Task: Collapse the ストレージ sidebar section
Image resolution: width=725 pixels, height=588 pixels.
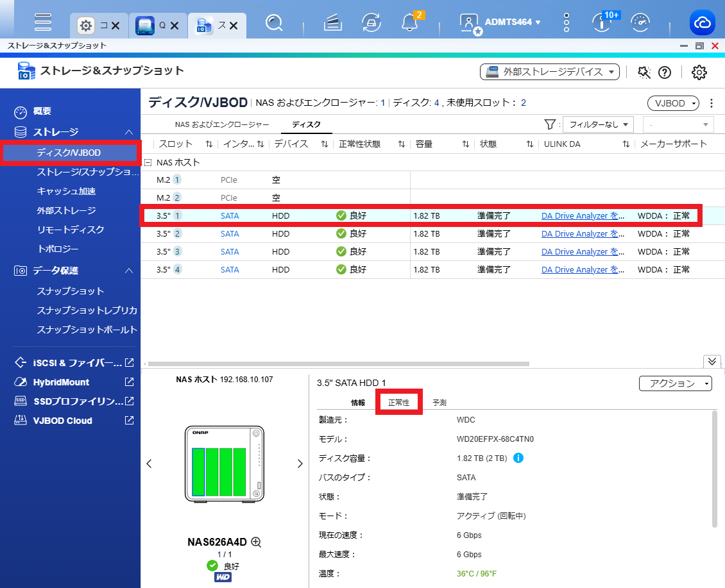Action: [129, 132]
